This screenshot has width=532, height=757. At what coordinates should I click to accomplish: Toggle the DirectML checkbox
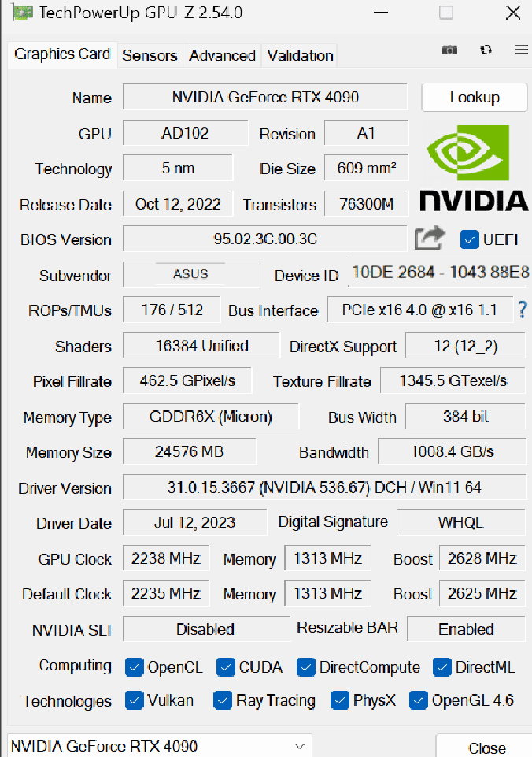(441, 667)
